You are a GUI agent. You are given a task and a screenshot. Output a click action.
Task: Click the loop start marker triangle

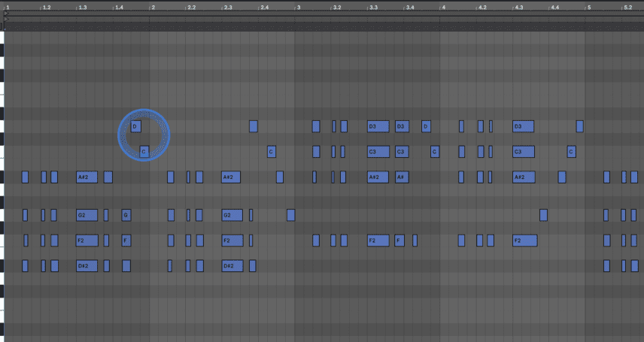point(6,14)
